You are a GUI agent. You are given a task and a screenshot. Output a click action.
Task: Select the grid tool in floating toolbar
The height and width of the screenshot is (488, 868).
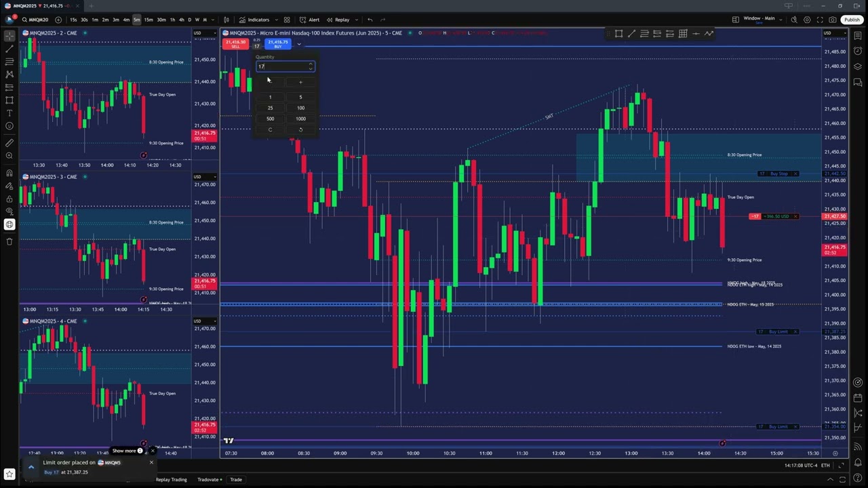[683, 34]
